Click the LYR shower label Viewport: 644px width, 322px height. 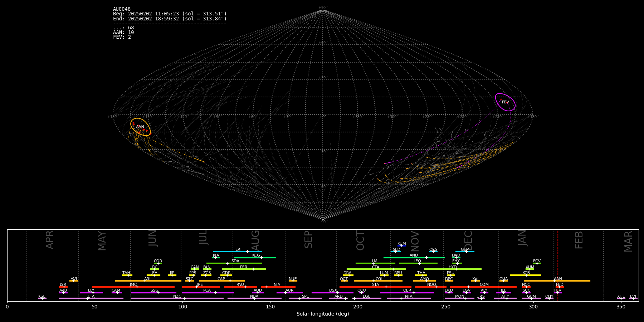[63, 285]
